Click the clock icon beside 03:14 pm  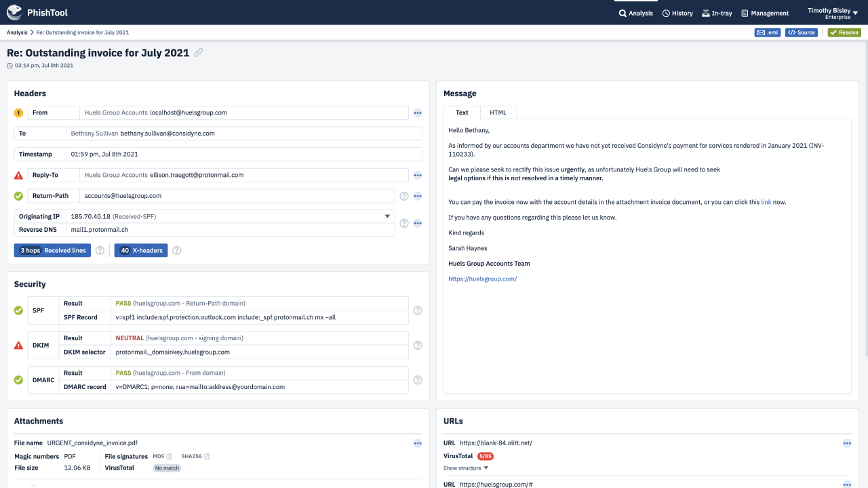[9, 66]
